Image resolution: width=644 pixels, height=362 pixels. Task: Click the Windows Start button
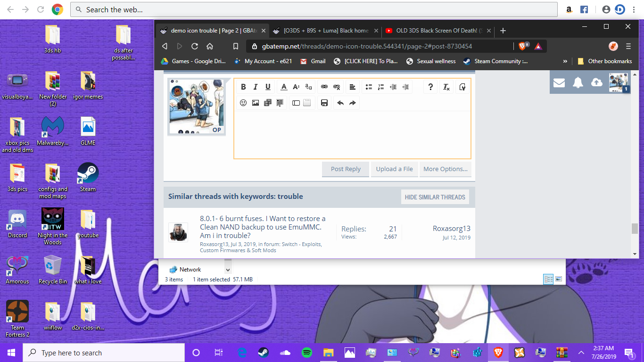tap(11, 353)
